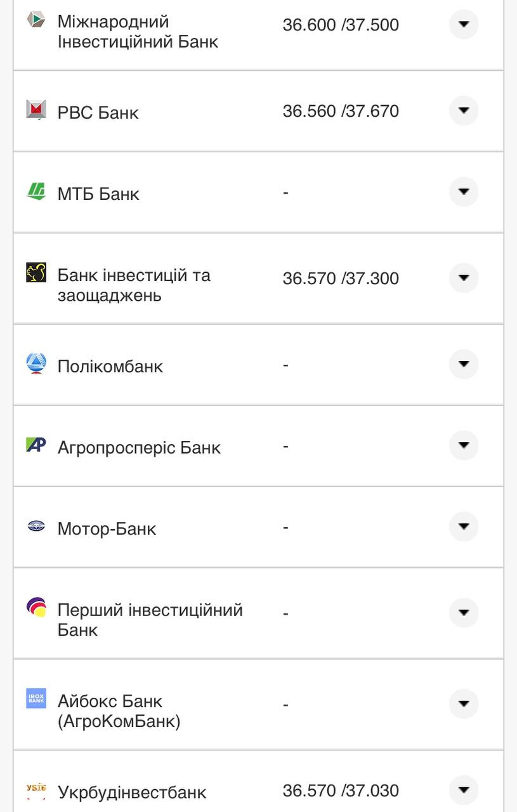Open the Мотор-Банк bank page link
This screenshot has width=517, height=812.
105,527
